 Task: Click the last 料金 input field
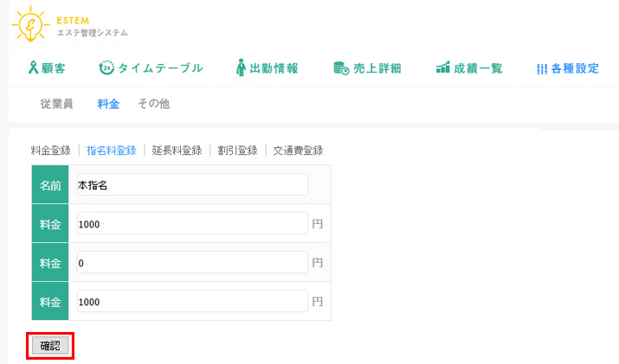(x=192, y=302)
